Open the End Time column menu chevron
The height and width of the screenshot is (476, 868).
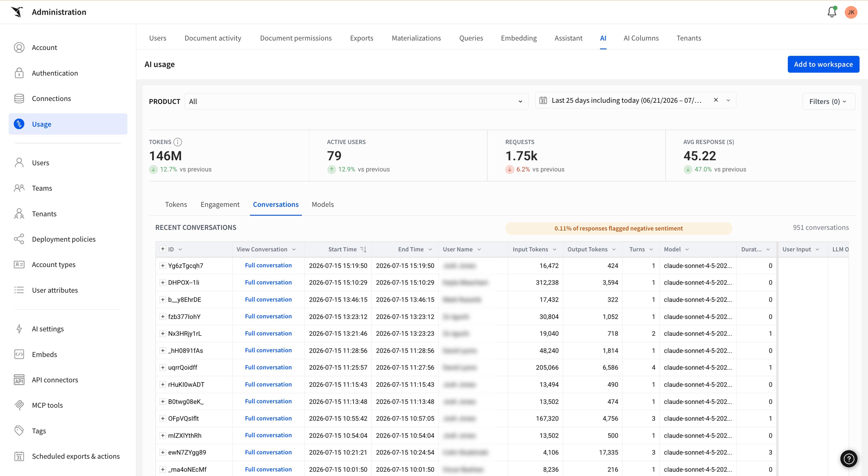pos(430,250)
